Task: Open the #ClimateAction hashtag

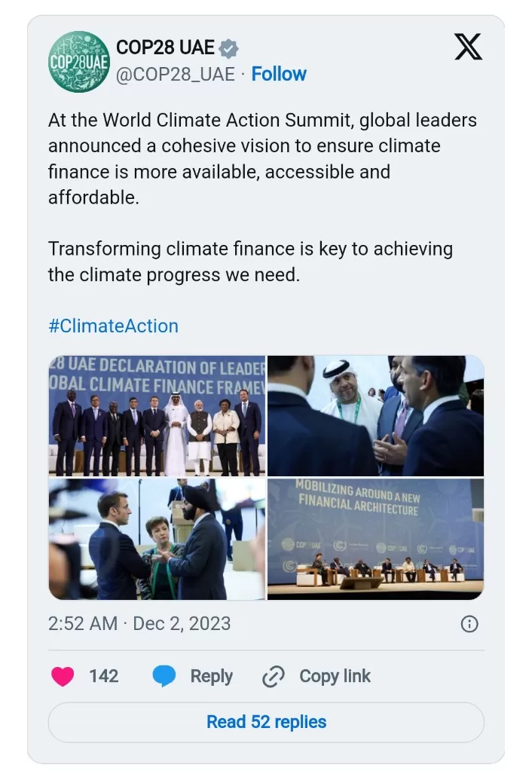Action: (x=113, y=326)
